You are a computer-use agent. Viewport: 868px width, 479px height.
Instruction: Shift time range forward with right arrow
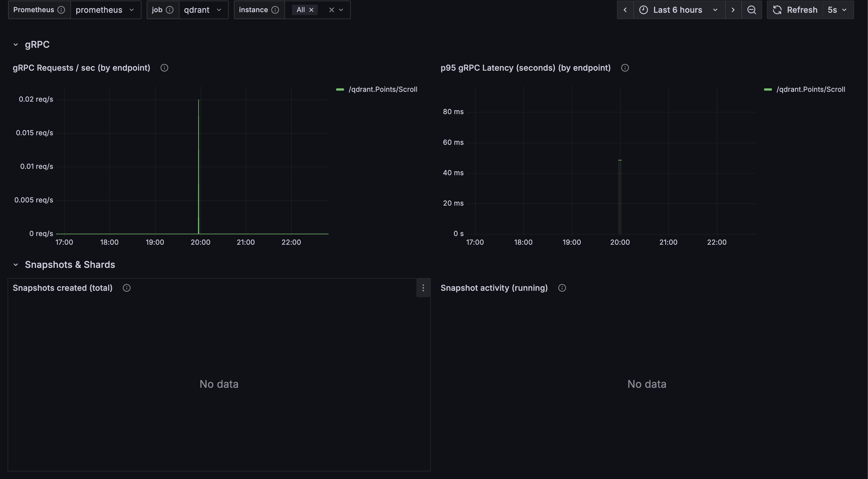click(733, 10)
